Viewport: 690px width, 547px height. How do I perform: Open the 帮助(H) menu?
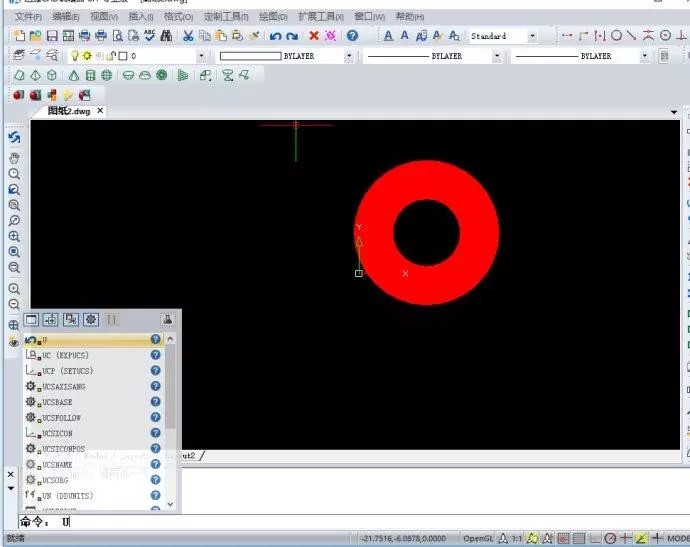410,17
